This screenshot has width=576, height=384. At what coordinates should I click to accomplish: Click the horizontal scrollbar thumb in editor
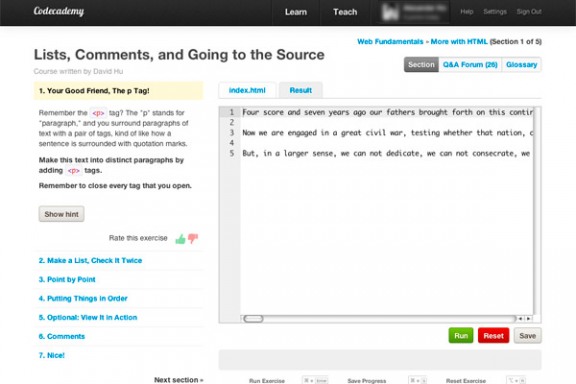pos(253,319)
